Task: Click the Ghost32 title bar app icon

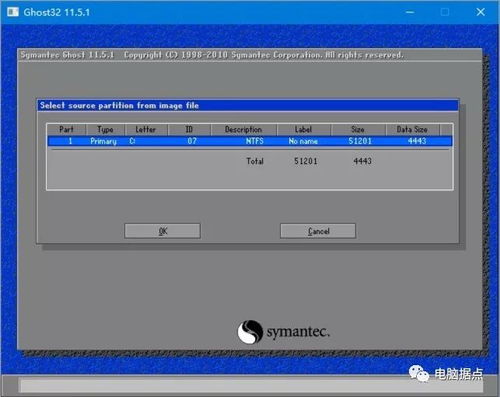Action: pyautogui.click(x=13, y=12)
